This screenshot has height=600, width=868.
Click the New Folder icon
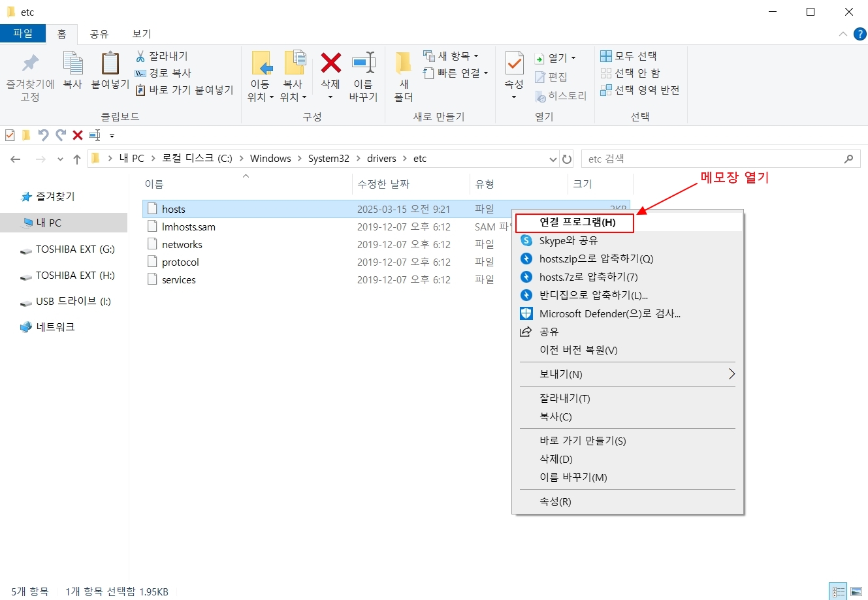pos(404,64)
